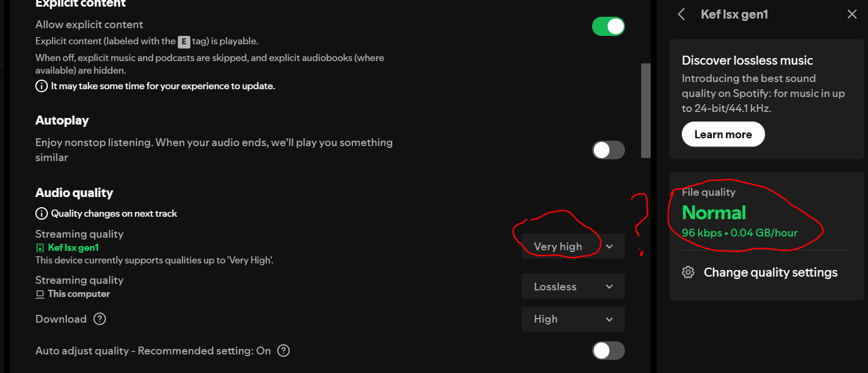868x373 pixels.
Task: Click the Auto adjust quality help icon
Action: tap(284, 351)
